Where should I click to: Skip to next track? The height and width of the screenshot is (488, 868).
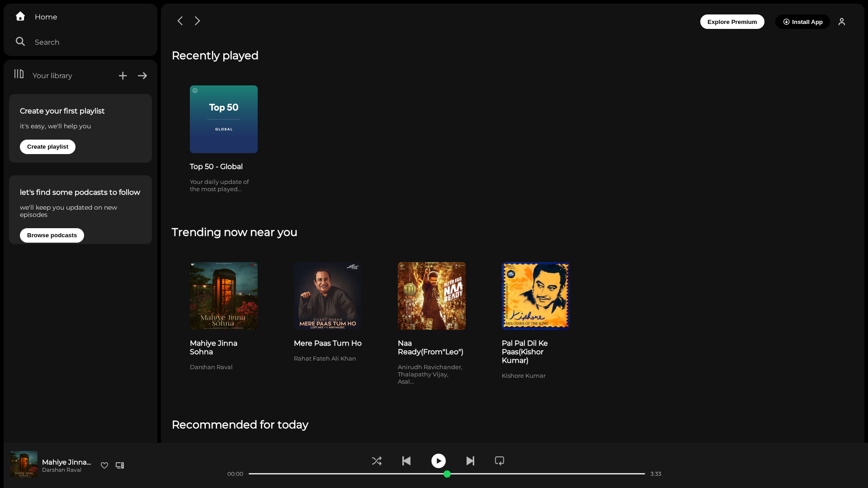click(x=470, y=461)
